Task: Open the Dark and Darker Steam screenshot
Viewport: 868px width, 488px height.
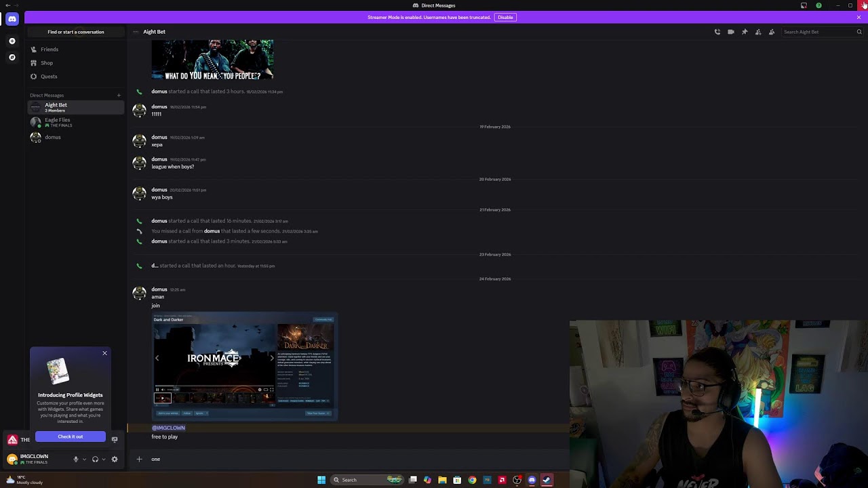Action: click(x=244, y=366)
